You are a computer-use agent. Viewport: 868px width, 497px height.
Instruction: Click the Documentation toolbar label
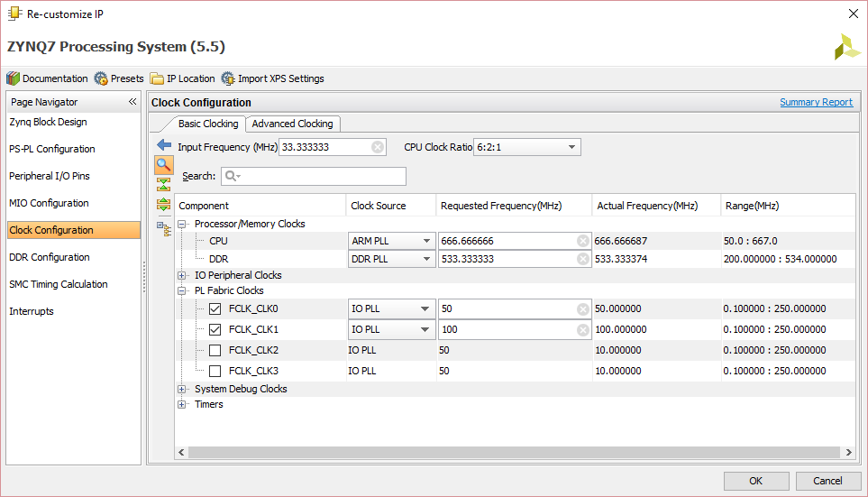point(55,78)
